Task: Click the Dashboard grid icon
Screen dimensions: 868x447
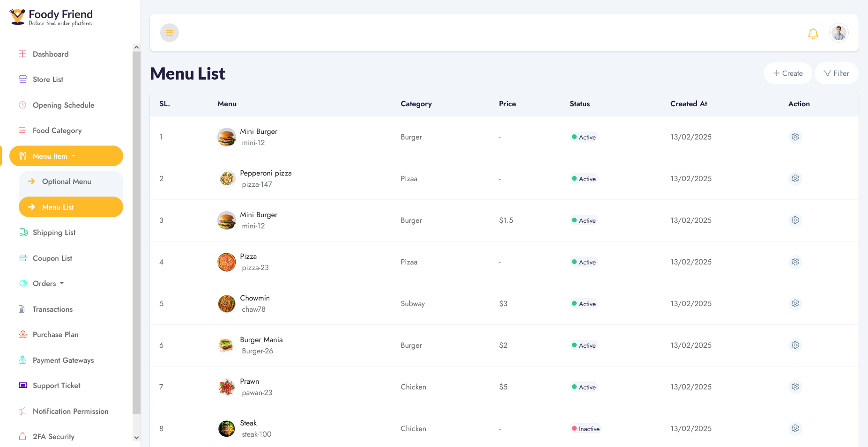Action: point(22,54)
